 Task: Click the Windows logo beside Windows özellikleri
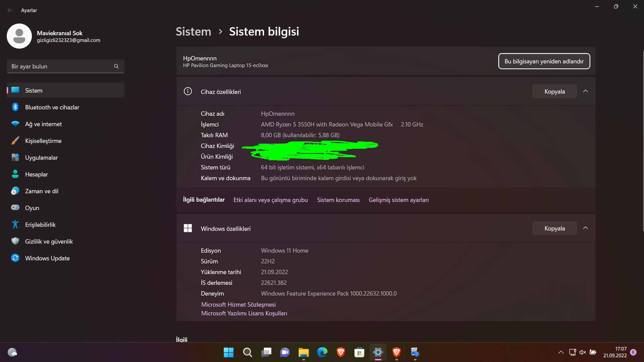[188, 228]
